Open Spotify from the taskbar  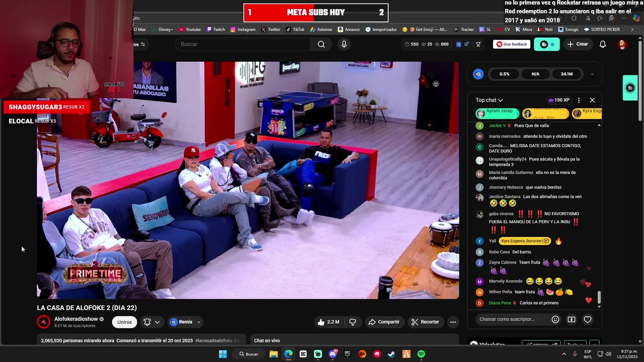pos(421,354)
